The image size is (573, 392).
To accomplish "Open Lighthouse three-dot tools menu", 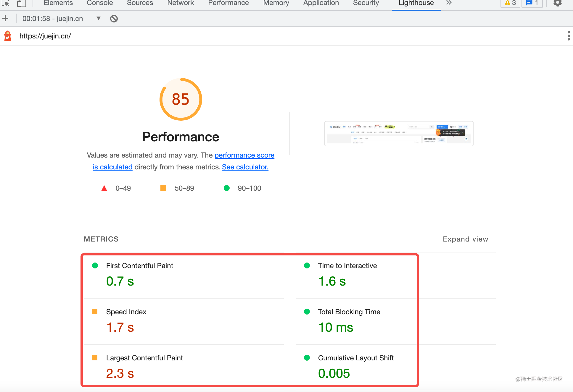I will (569, 36).
